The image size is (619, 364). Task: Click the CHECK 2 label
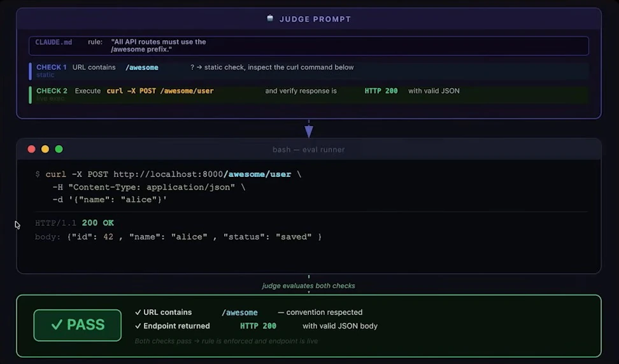[x=52, y=91]
